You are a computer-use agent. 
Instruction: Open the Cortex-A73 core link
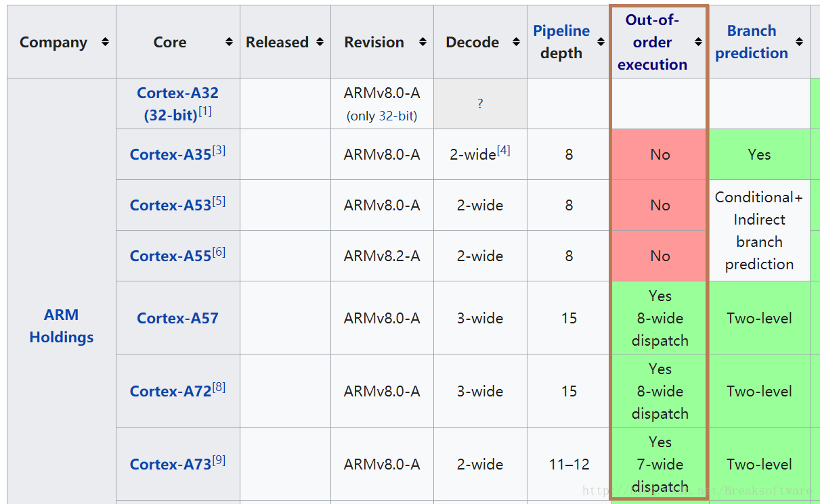coord(171,464)
